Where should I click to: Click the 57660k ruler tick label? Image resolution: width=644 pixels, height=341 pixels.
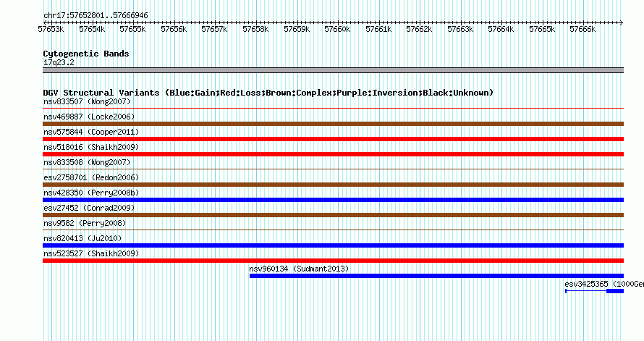337,29
